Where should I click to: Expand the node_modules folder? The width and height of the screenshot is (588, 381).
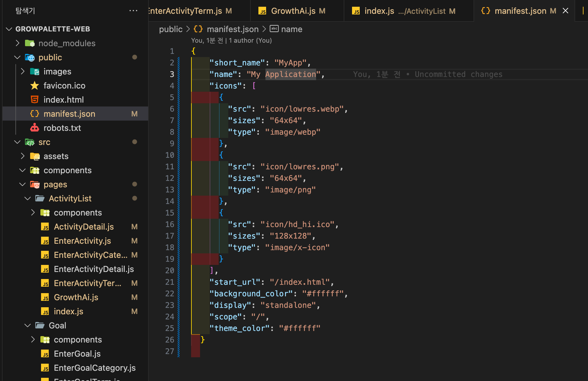point(17,43)
